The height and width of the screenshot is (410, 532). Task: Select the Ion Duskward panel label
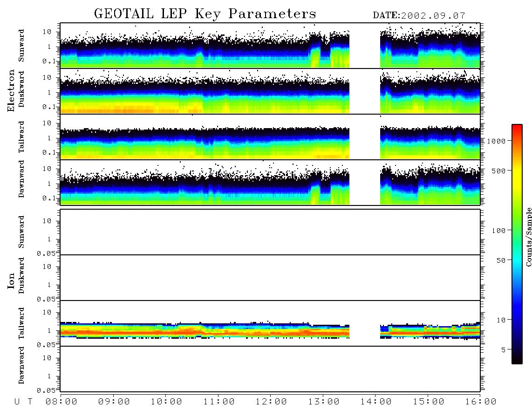point(21,275)
